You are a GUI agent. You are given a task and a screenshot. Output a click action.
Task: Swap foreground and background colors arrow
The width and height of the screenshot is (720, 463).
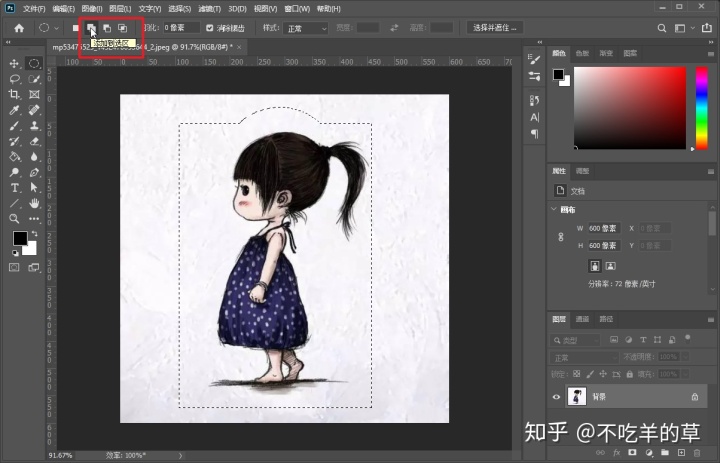pyautogui.click(x=34, y=234)
